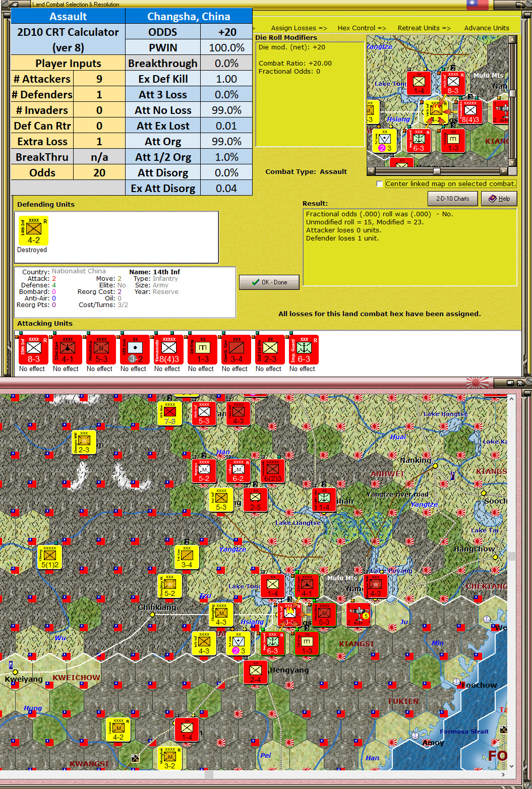Click the red 6-2 mechanized unit on map
The height and width of the screenshot is (789, 532).
pos(238,471)
